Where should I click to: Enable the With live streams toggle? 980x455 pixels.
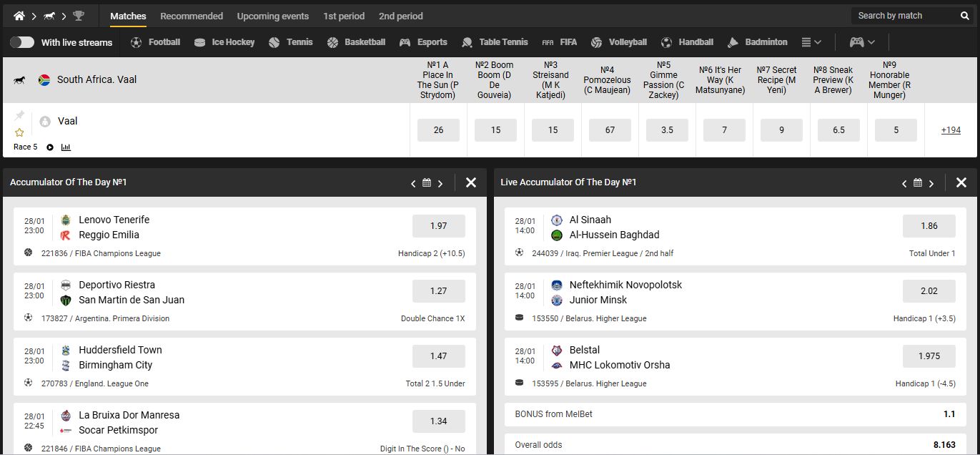(21, 42)
